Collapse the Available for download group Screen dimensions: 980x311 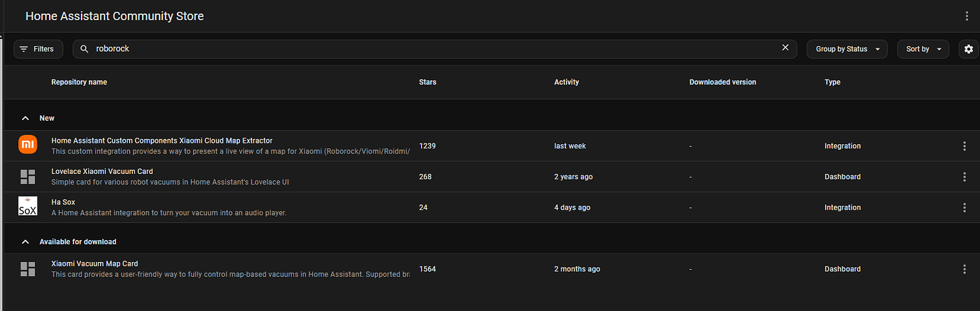coord(26,241)
